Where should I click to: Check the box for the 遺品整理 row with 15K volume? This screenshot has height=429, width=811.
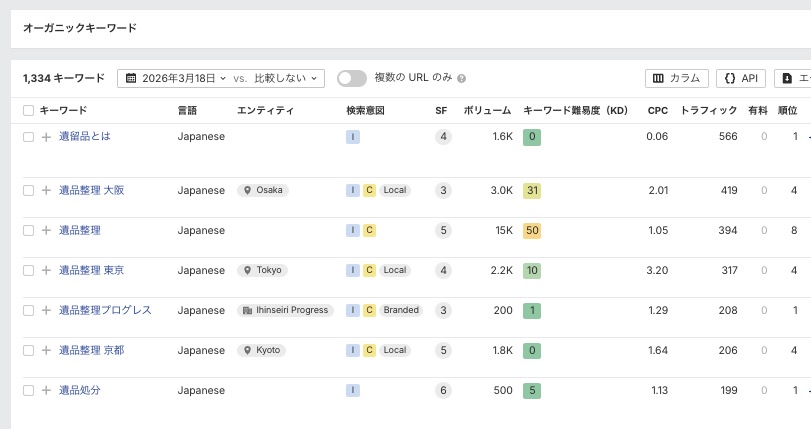point(28,230)
